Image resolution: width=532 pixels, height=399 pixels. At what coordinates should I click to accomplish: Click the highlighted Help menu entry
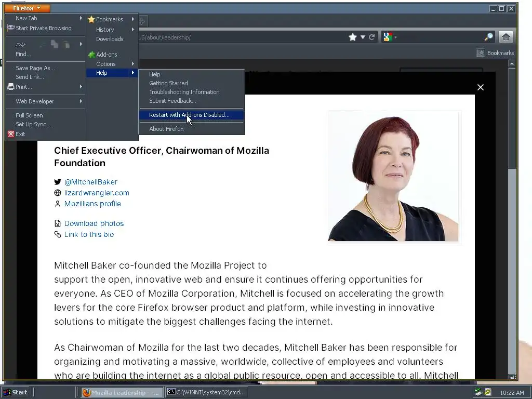[x=112, y=73]
